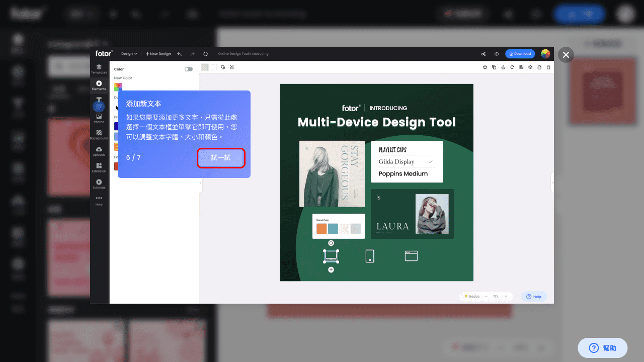The image size is (644, 362).
Task: Open the More menu in the sidebar
Action: pyautogui.click(x=99, y=200)
